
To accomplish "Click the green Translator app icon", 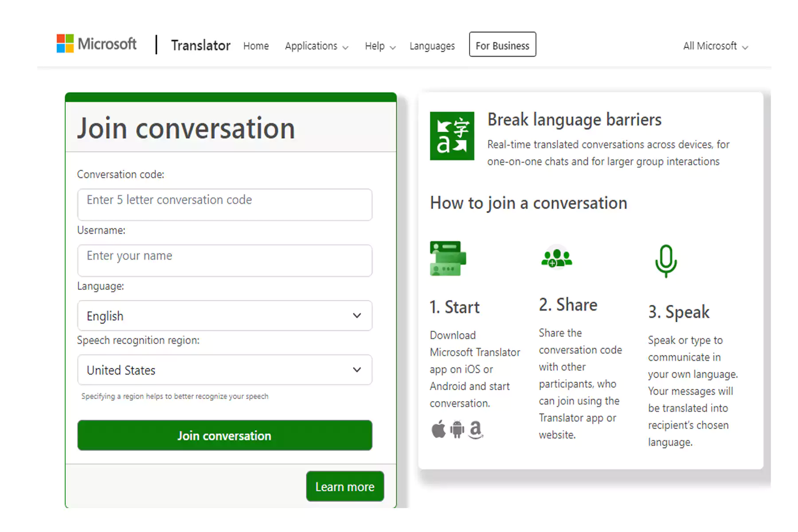I will pyautogui.click(x=452, y=136).
